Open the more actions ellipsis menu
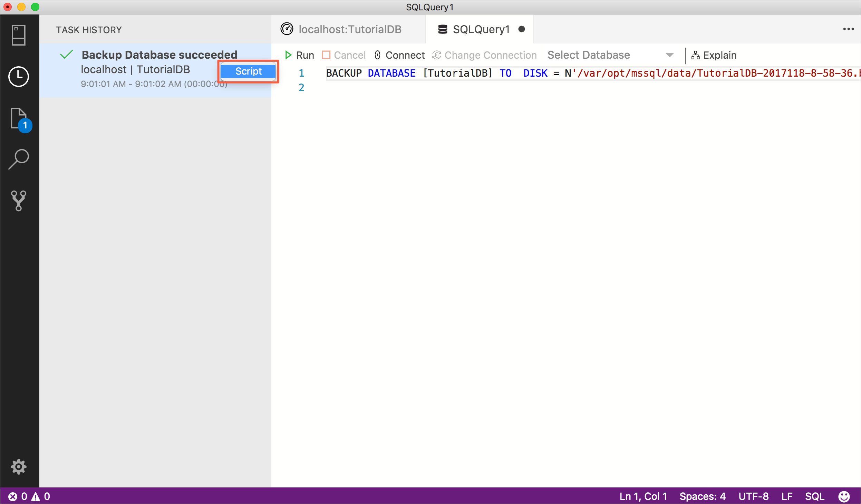Screen dimensions: 861x504 tap(848, 29)
